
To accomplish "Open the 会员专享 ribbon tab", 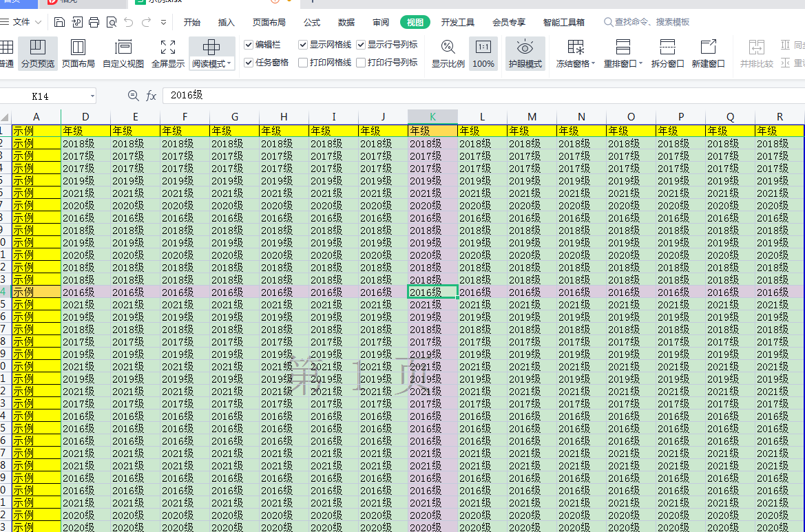I will point(509,22).
